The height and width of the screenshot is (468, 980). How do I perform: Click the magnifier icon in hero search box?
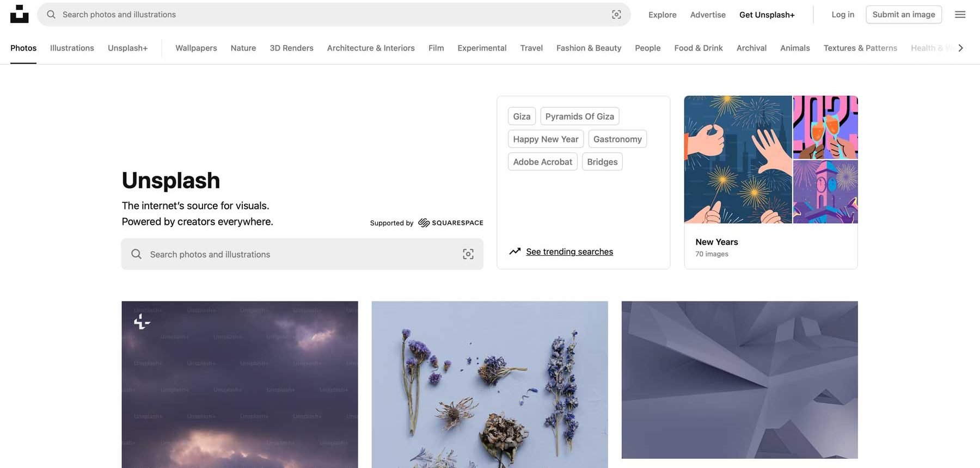[x=137, y=254]
